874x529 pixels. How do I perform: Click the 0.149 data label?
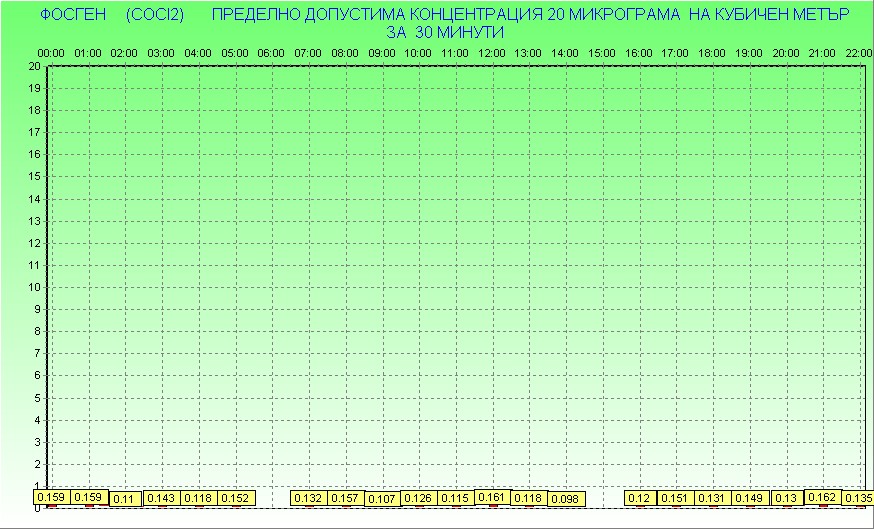click(749, 498)
